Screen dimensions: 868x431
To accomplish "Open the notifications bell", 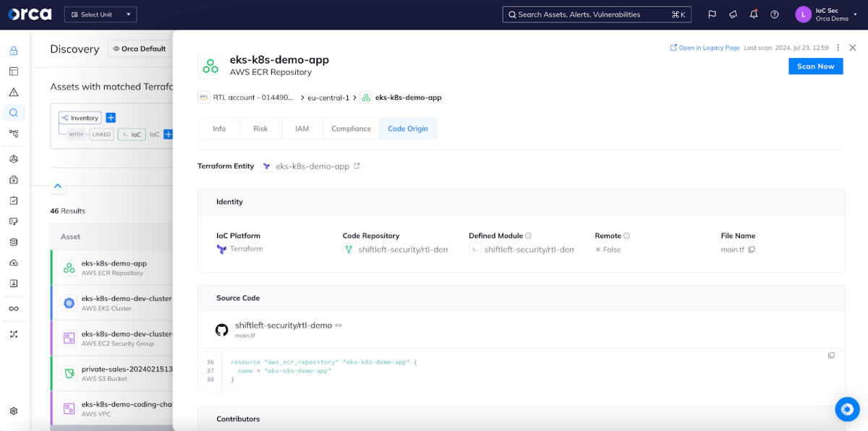I will (x=754, y=14).
